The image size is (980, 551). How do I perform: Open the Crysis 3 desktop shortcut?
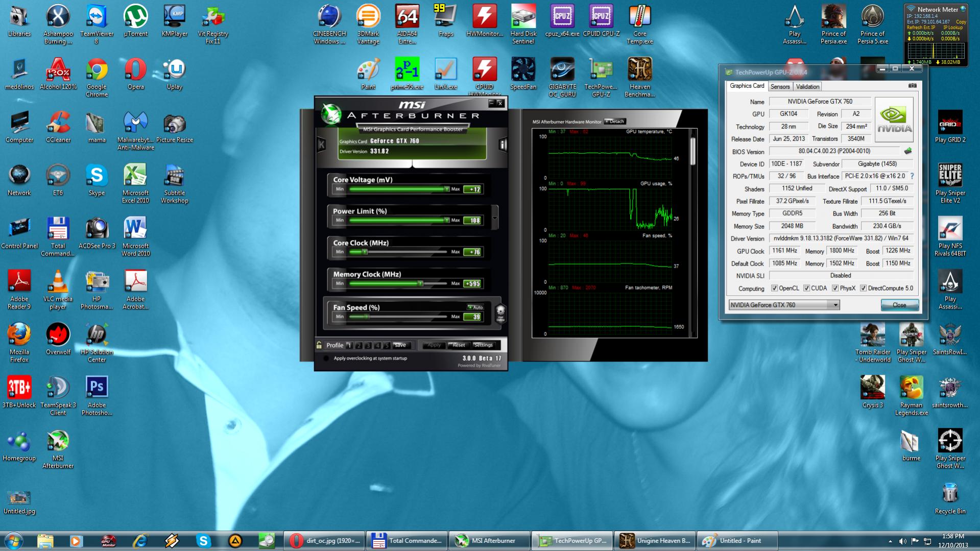(872, 392)
